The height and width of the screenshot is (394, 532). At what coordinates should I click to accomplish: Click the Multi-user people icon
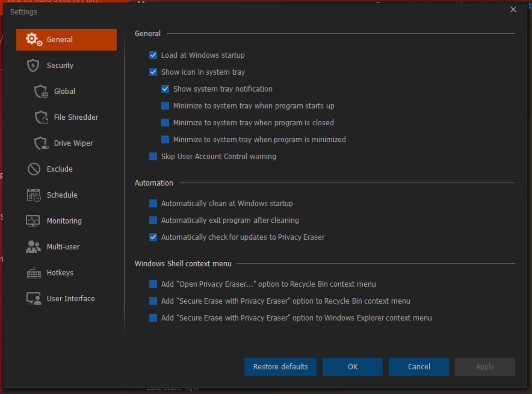(33, 247)
